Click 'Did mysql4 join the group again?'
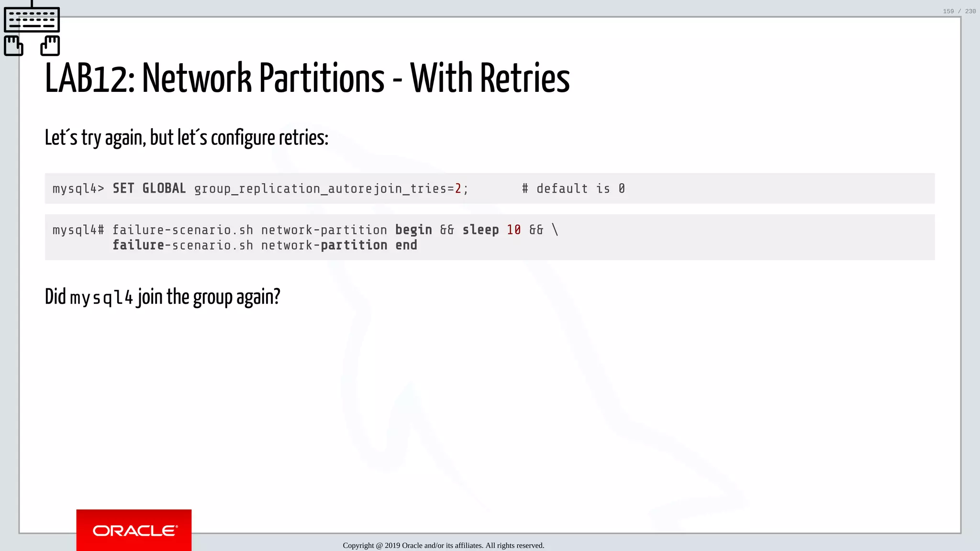Viewport: 980px width, 551px height. (x=163, y=297)
